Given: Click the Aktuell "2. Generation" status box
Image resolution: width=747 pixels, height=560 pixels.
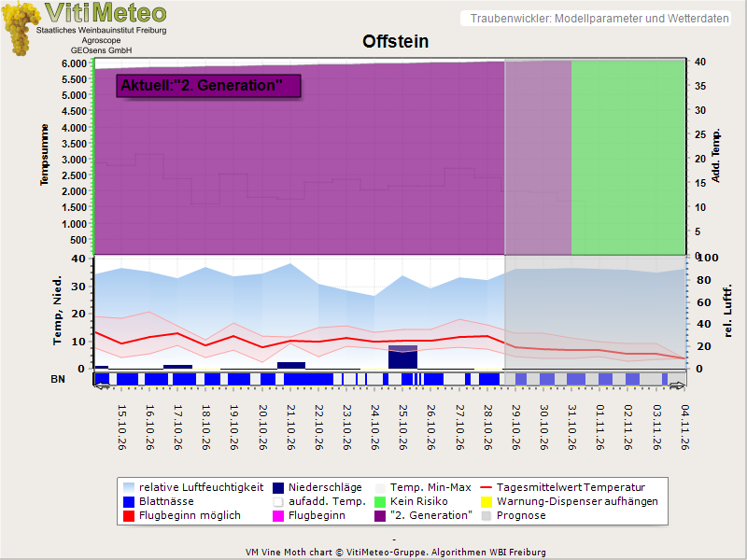Looking at the screenshot, I should tap(208, 86).
